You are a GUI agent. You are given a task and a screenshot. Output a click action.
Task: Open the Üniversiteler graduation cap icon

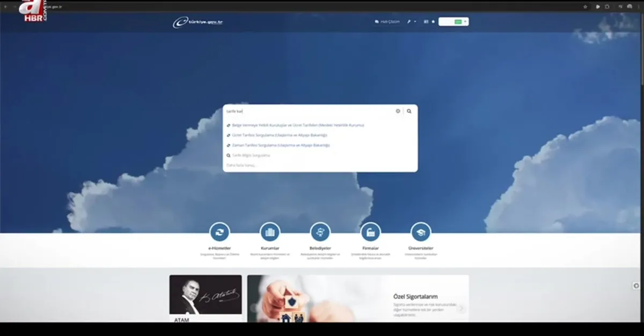[x=421, y=232]
